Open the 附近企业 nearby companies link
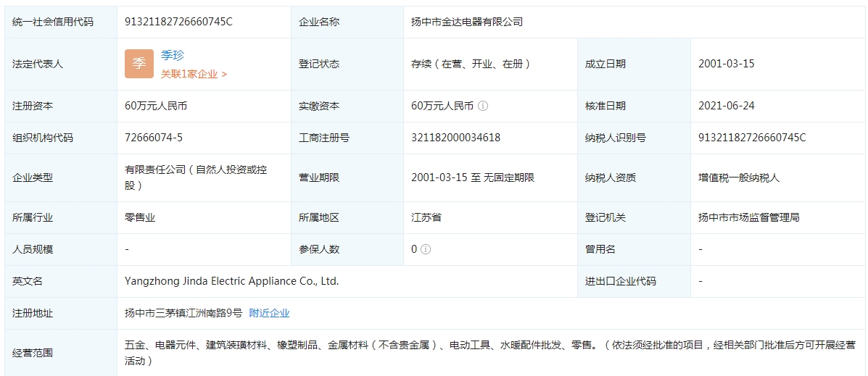This screenshot has width=868, height=376. click(269, 313)
